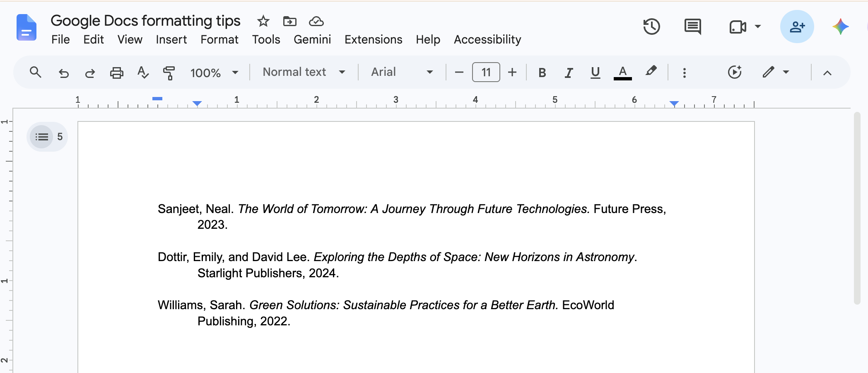
Task: Click the vertical scrollbar on the right
Action: (x=857, y=208)
